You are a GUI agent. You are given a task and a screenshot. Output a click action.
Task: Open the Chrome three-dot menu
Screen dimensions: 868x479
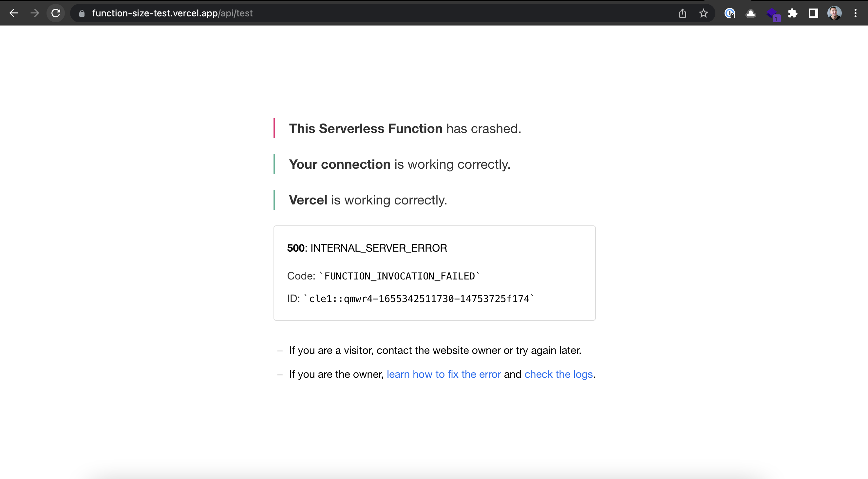coord(855,13)
